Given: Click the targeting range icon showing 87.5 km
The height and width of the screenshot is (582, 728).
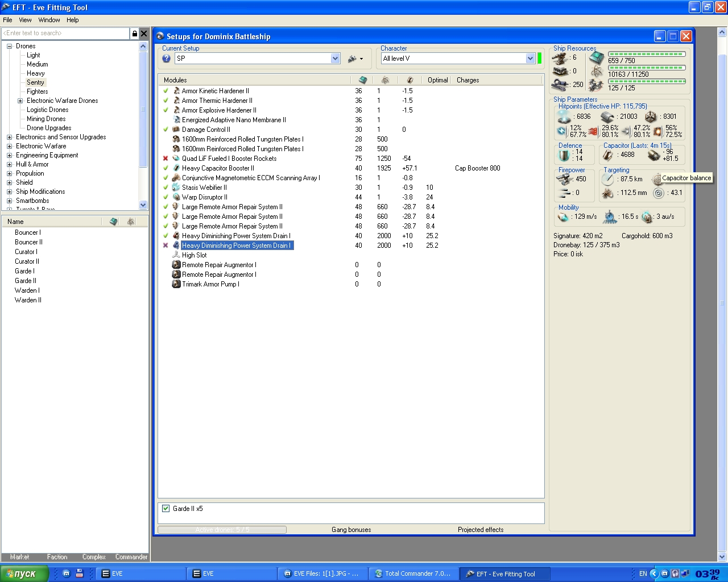Looking at the screenshot, I should 608,179.
